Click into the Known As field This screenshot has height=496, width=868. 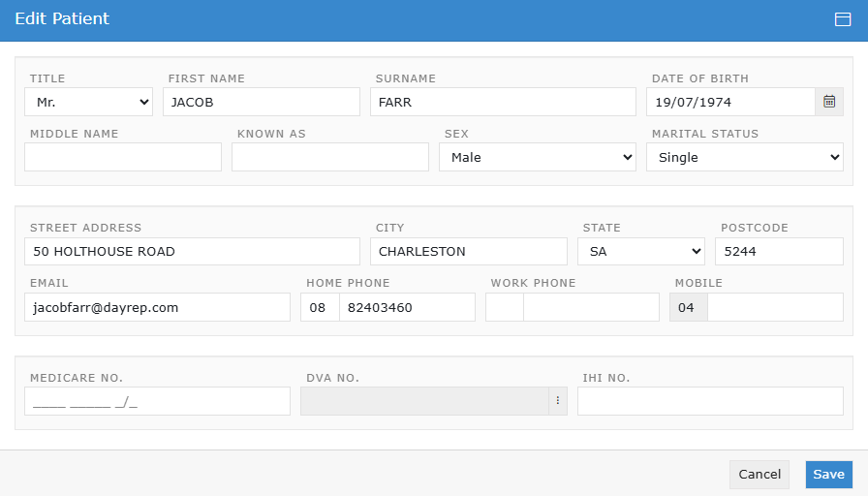click(x=329, y=157)
